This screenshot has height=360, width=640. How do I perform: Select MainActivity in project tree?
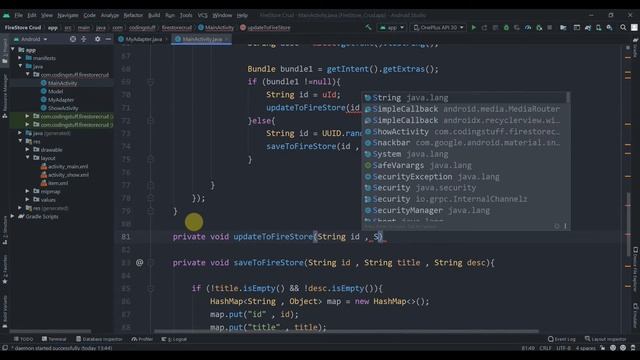(x=59, y=83)
